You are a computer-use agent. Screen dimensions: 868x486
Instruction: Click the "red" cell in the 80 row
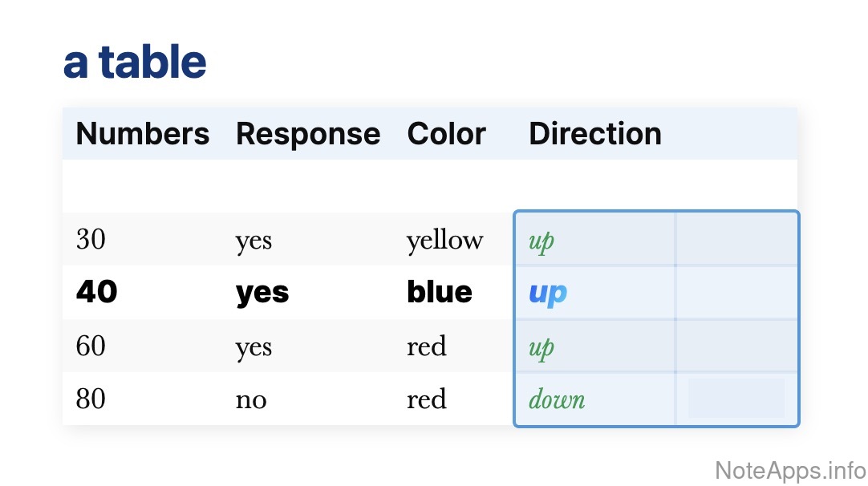coord(426,399)
